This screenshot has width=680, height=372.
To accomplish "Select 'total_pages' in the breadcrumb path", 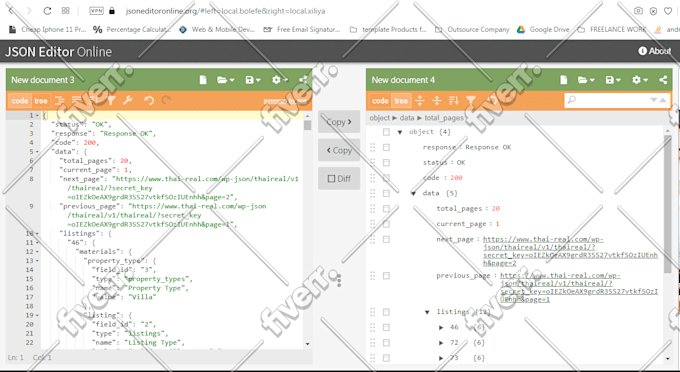I will pos(444,117).
